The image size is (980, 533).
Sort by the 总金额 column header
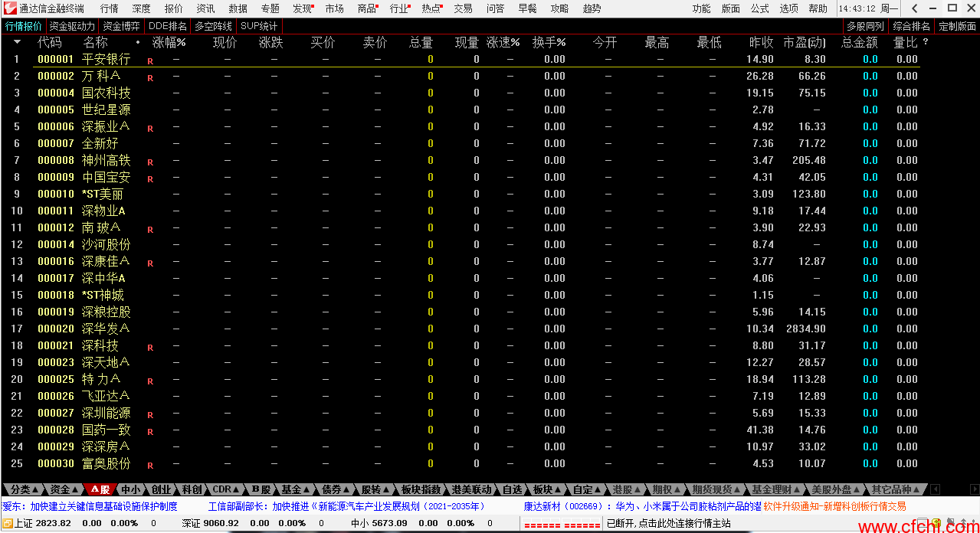point(859,42)
